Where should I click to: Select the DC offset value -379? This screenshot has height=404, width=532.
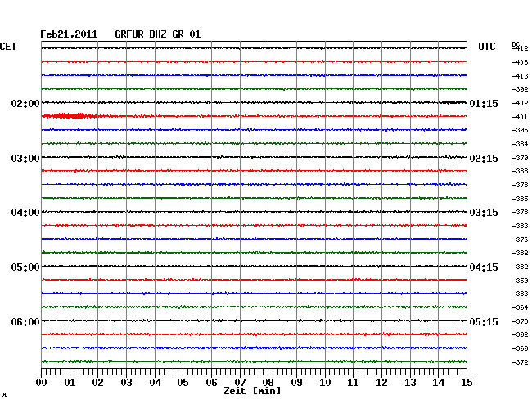tap(520, 158)
